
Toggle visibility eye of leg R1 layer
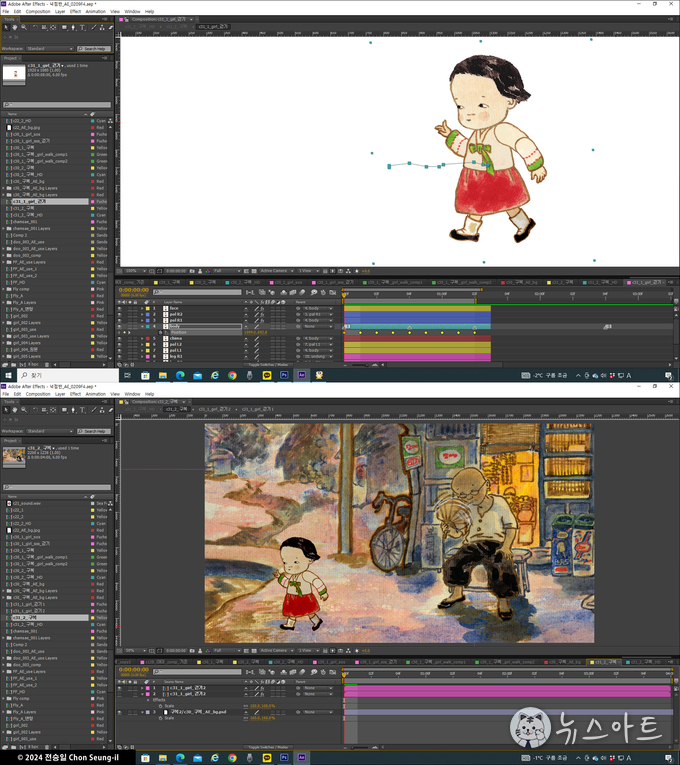click(x=120, y=356)
